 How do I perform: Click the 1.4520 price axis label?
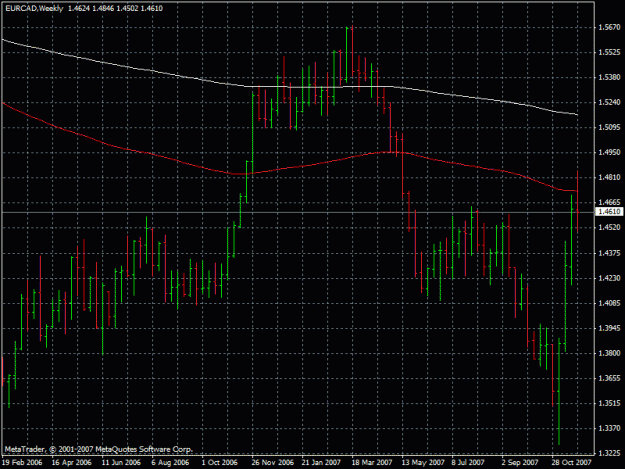609,228
